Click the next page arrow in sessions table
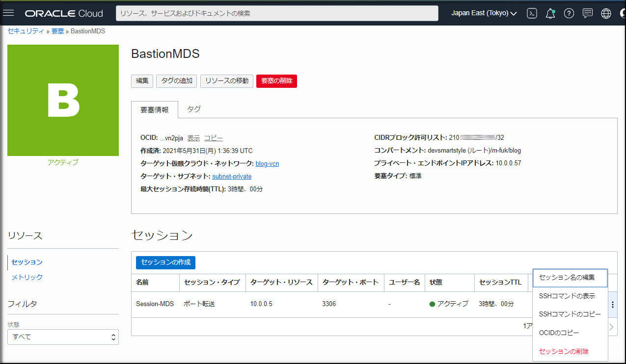The height and width of the screenshot is (364, 626). [x=611, y=327]
